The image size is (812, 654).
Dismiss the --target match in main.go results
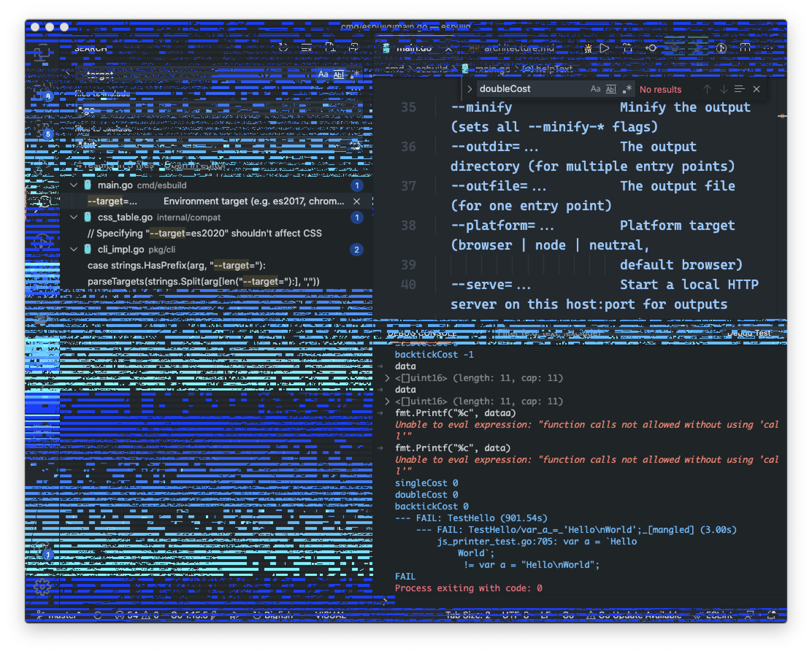point(356,201)
